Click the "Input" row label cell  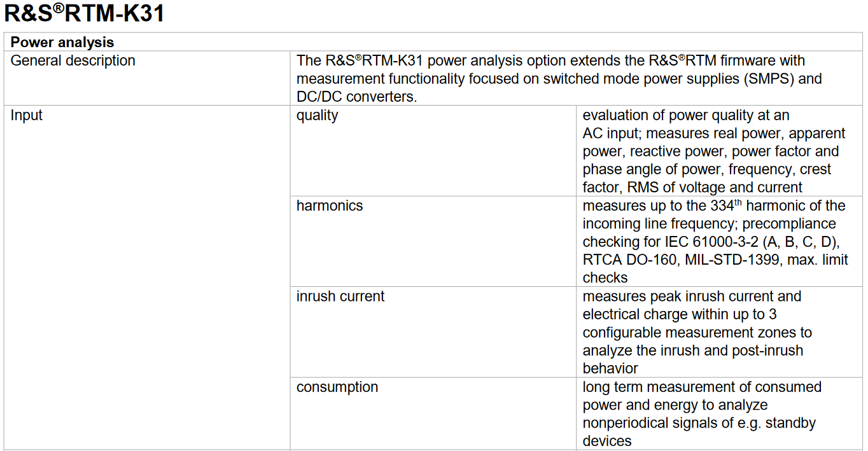click(27, 116)
